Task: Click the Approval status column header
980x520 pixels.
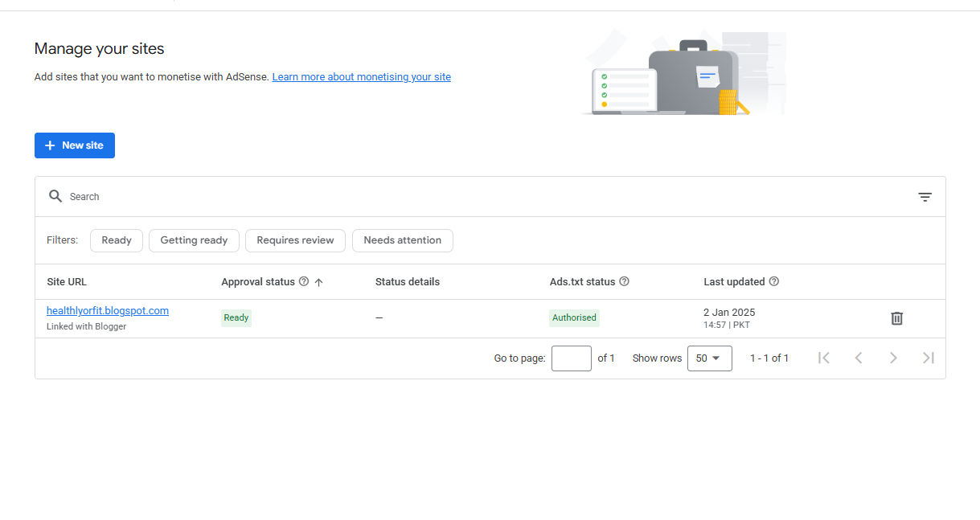Action: (258, 282)
